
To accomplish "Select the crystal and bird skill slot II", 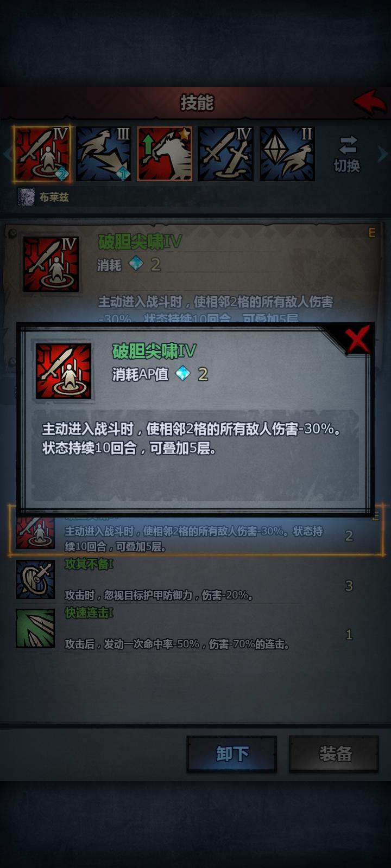I will 287,154.
